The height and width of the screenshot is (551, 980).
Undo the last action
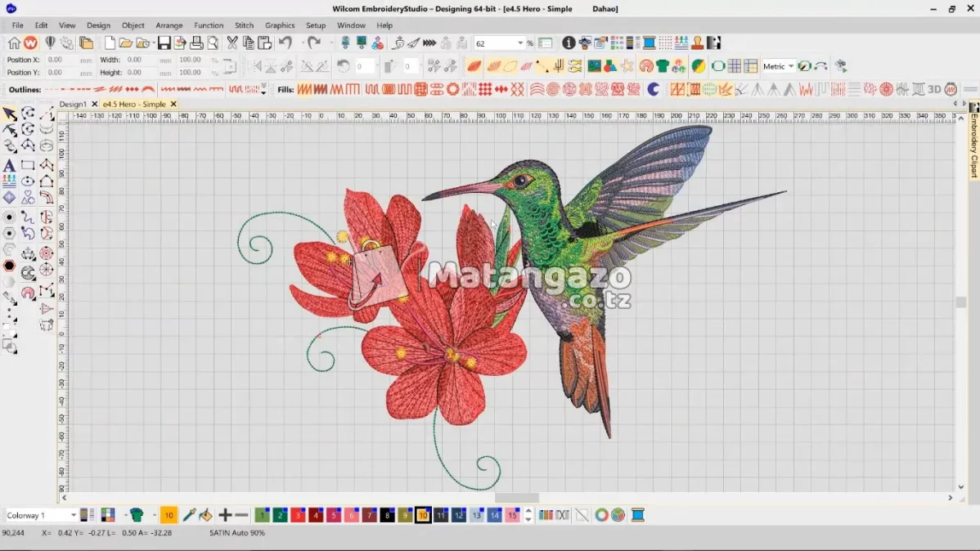(x=284, y=43)
